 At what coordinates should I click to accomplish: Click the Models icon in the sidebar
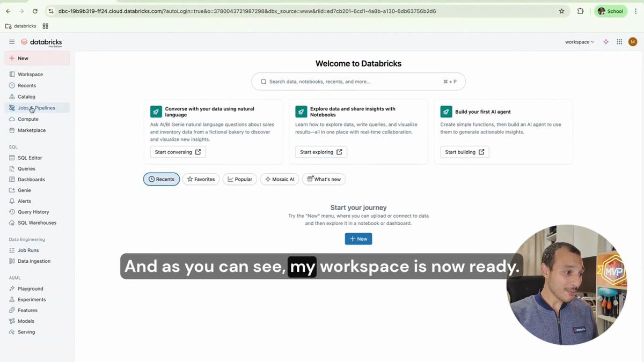click(12, 321)
